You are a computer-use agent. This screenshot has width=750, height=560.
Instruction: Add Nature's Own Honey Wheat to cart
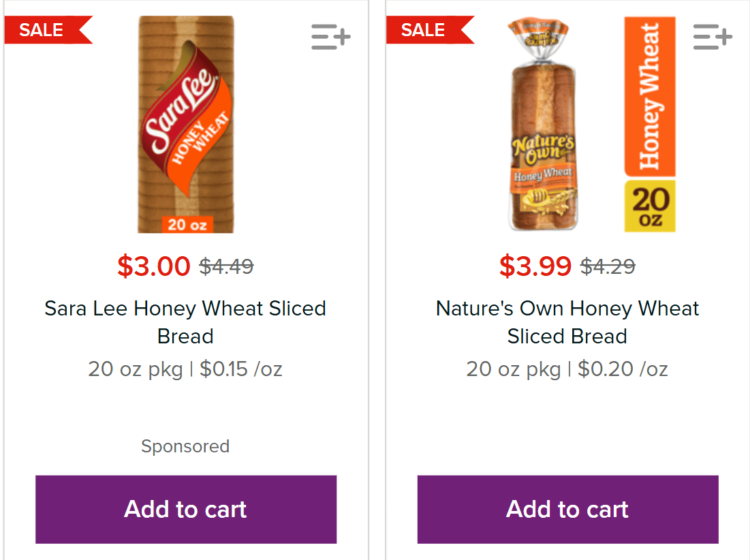(x=567, y=510)
